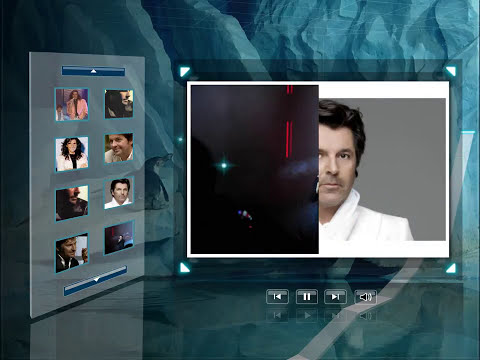
Task: Open thumbnail of man in pink jacket
Action: pos(72,104)
